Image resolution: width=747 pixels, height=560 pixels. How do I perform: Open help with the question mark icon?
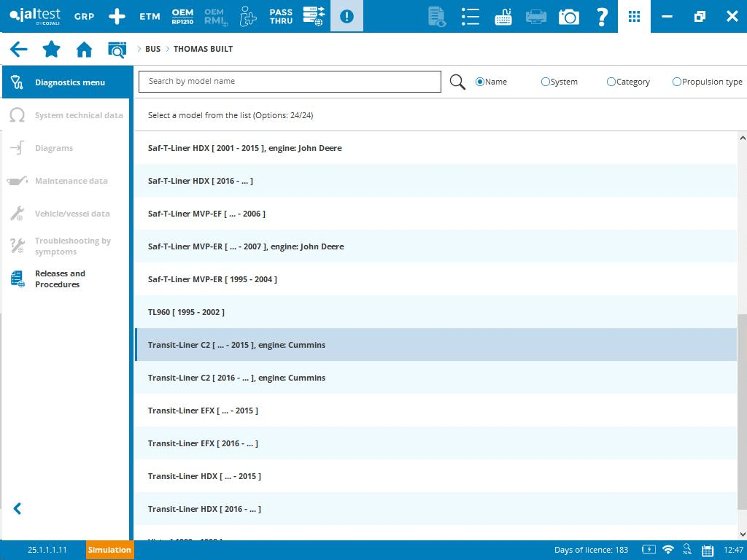tap(602, 16)
